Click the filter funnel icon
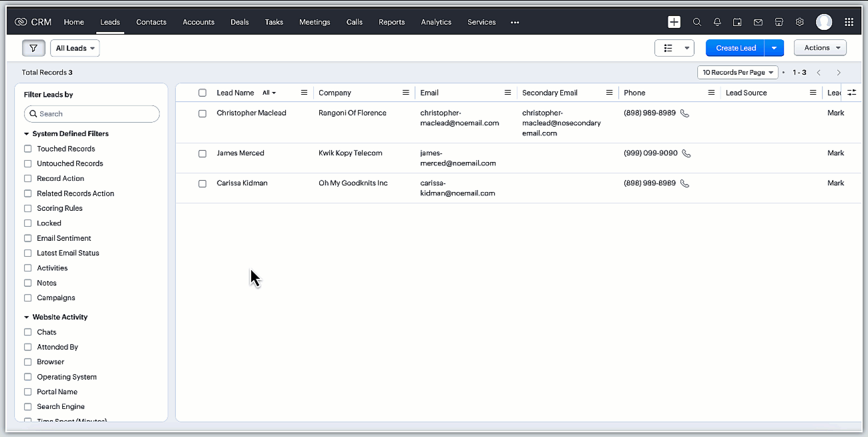This screenshot has height=437, width=868. point(33,48)
